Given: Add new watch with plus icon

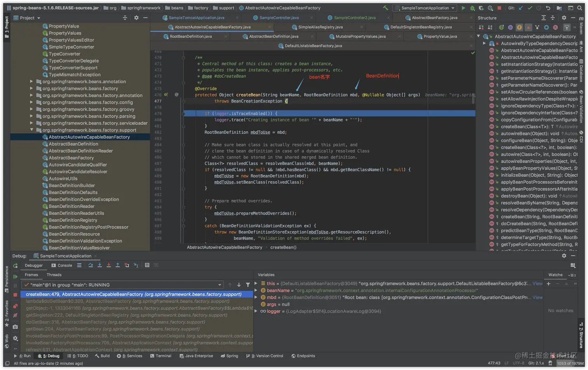Looking at the screenshot, I should (548, 284).
